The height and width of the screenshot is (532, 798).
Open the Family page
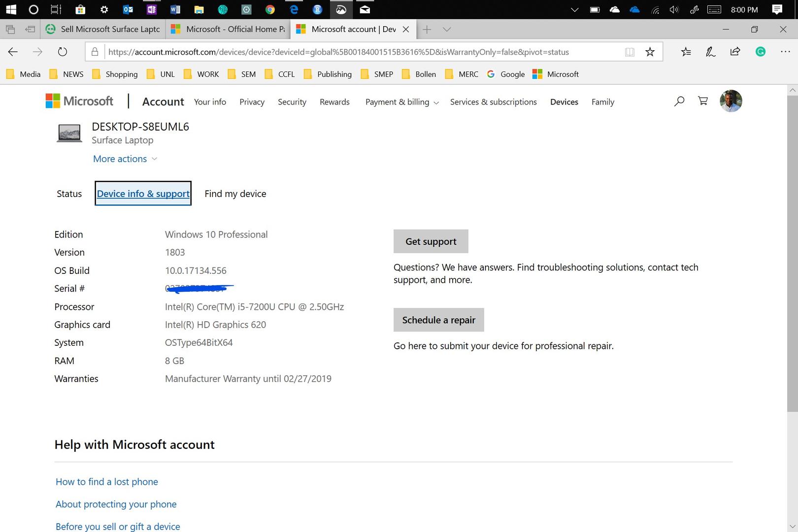click(x=603, y=102)
